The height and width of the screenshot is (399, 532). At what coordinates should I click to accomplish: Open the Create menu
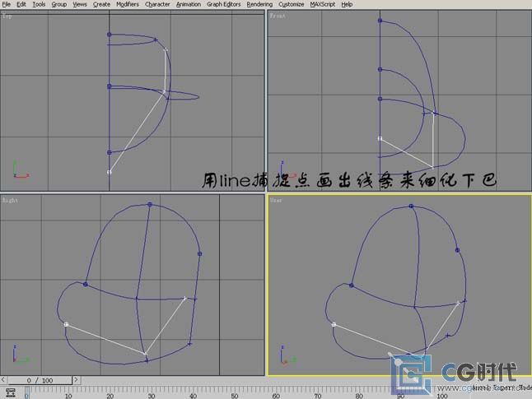point(101,4)
